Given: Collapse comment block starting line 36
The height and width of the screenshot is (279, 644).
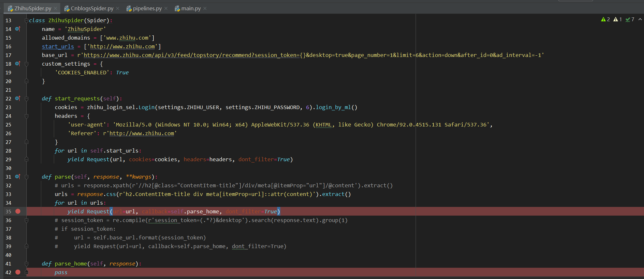Looking at the screenshot, I should pos(26,220).
